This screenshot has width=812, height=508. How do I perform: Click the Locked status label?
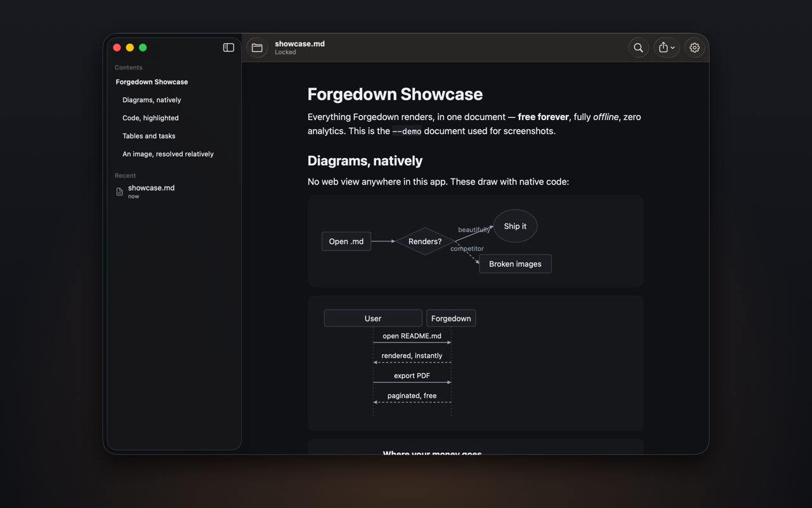pyautogui.click(x=285, y=52)
